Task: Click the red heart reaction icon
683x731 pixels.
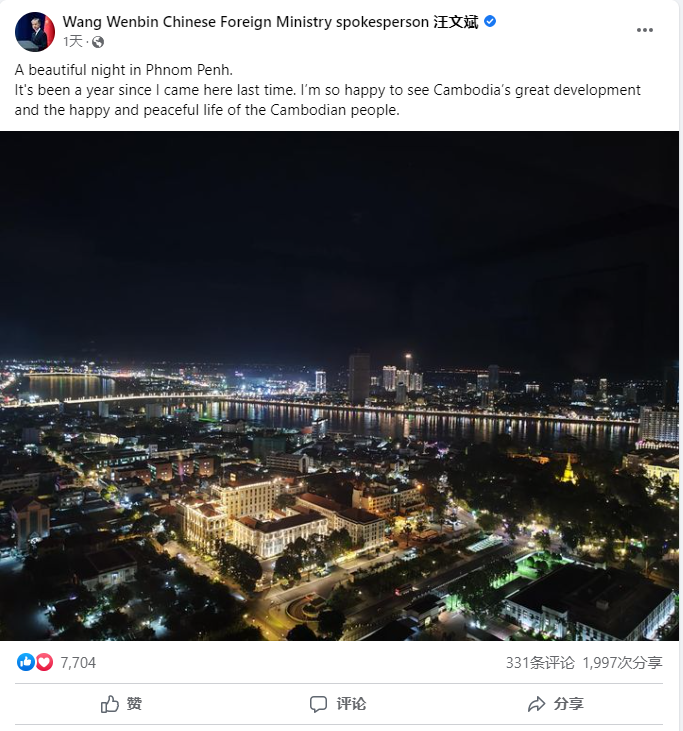Action: point(44,662)
